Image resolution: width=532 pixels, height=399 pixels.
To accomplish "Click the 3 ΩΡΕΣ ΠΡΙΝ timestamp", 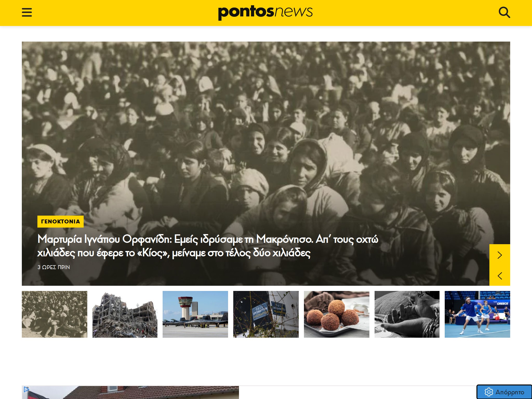I will (x=54, y=267).
